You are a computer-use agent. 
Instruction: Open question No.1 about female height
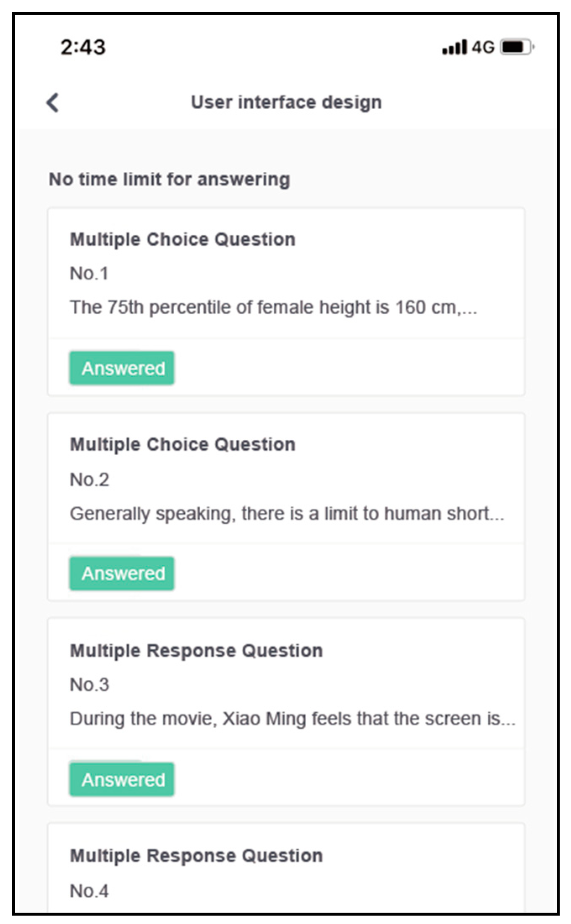coord(273,307)
